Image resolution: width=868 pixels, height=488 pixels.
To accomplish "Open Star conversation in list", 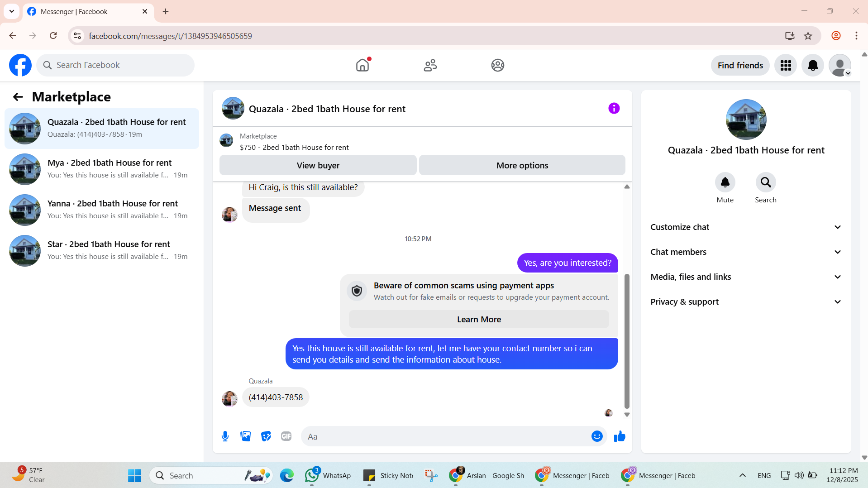I will [102, 251].
